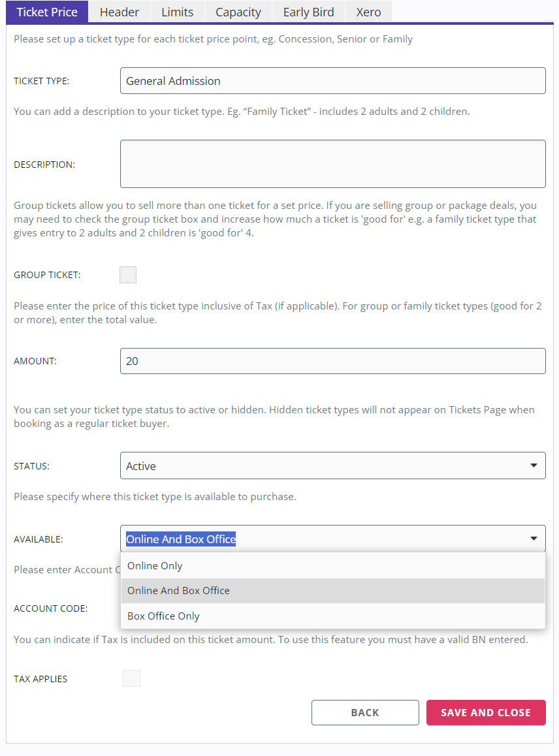559x756 pixels.
Task: Focus the Description text area
Action: 333,164
